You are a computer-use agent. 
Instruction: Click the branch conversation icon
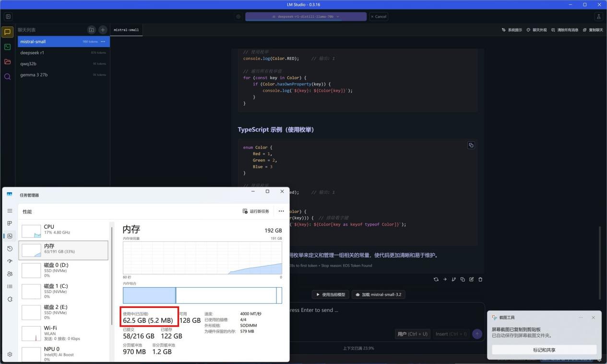453,279
